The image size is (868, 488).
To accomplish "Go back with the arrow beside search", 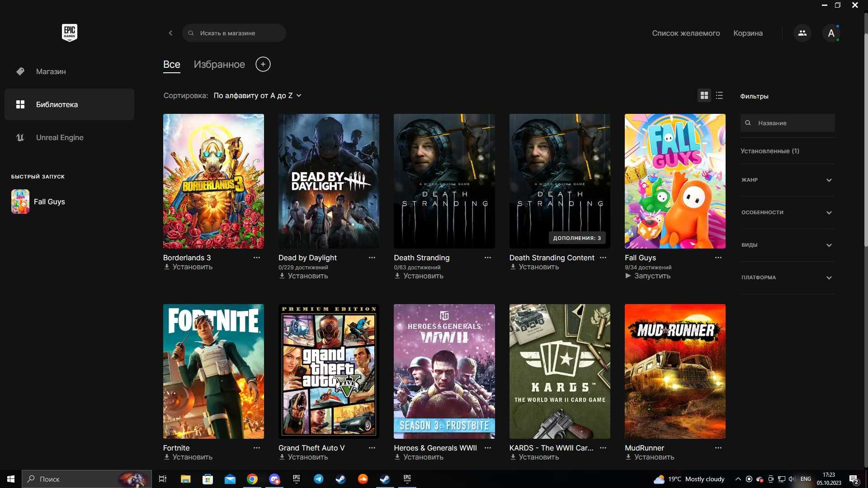I will coord(170,33).
